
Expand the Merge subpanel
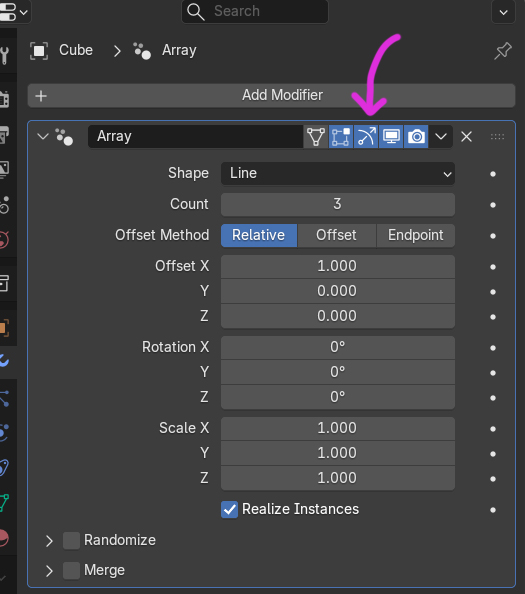point(49,571)
